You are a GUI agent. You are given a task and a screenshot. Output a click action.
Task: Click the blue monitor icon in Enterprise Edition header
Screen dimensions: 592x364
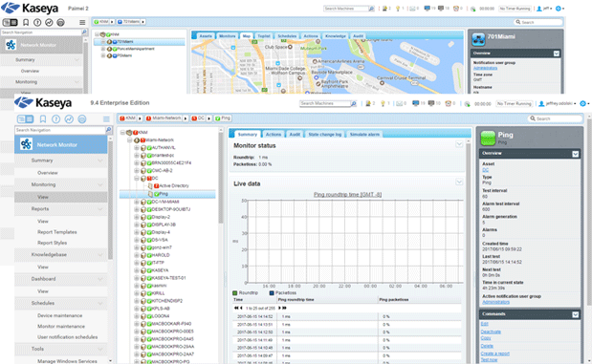click(x=415, y=103)
